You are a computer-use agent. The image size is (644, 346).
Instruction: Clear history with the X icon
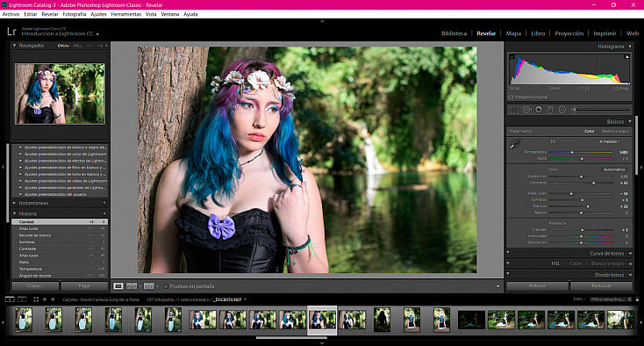coord(104,213)
